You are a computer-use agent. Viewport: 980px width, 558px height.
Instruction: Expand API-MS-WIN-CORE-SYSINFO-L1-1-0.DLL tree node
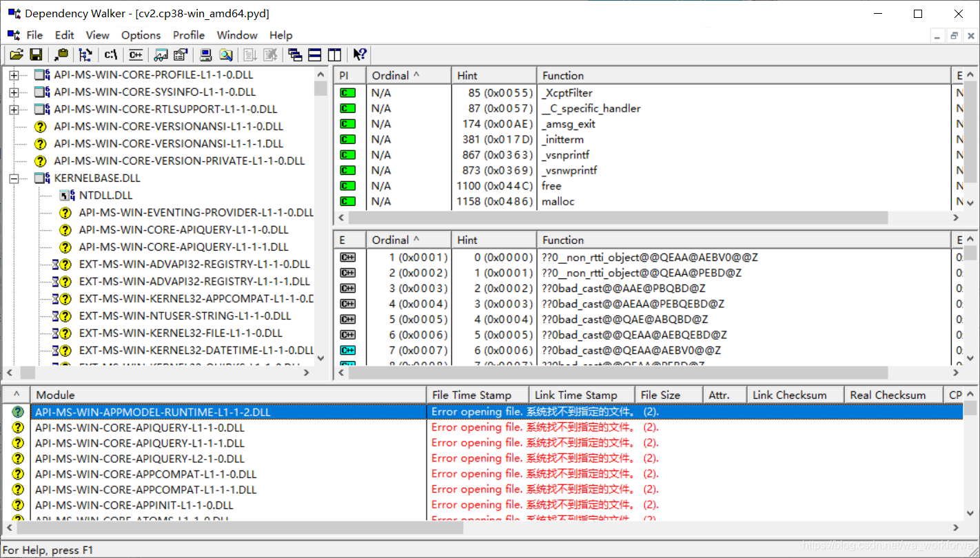(14, 92)
